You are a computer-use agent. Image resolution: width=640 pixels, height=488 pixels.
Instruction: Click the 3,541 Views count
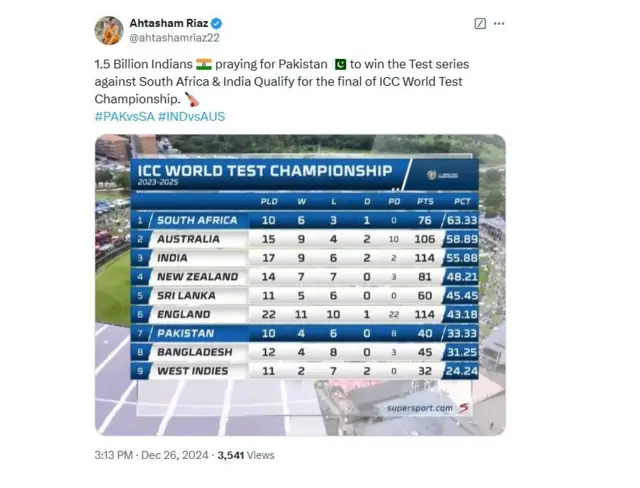pyautogui.click(x=246, y=455)
